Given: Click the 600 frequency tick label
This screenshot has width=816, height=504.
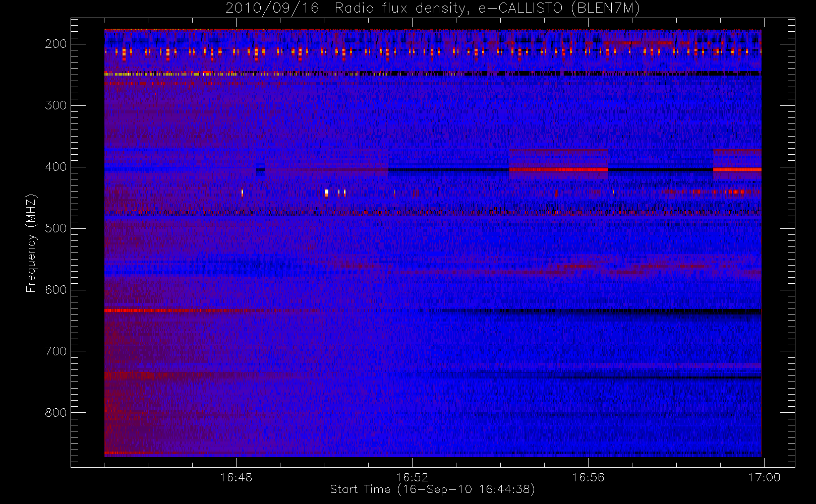Looking at the screenshot, I should coord(55,290).
